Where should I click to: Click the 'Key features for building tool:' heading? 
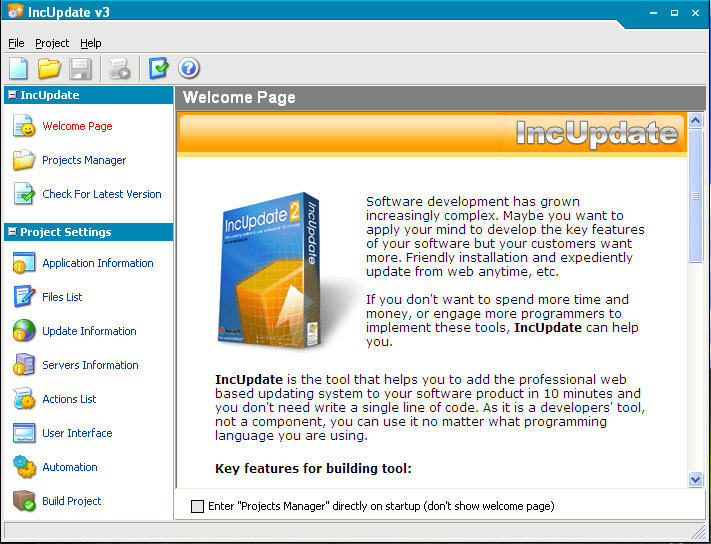[x=313, y=468]
